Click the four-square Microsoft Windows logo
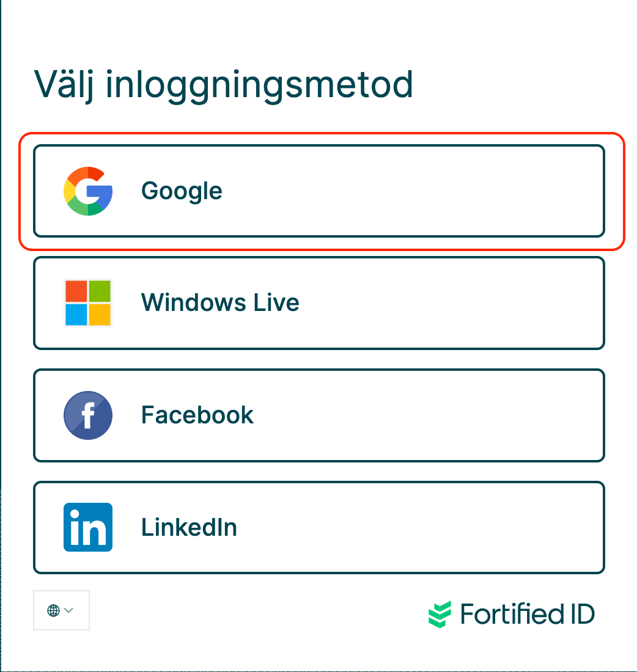Viewport: 637px width, 672px height. (x=88, y=303)
